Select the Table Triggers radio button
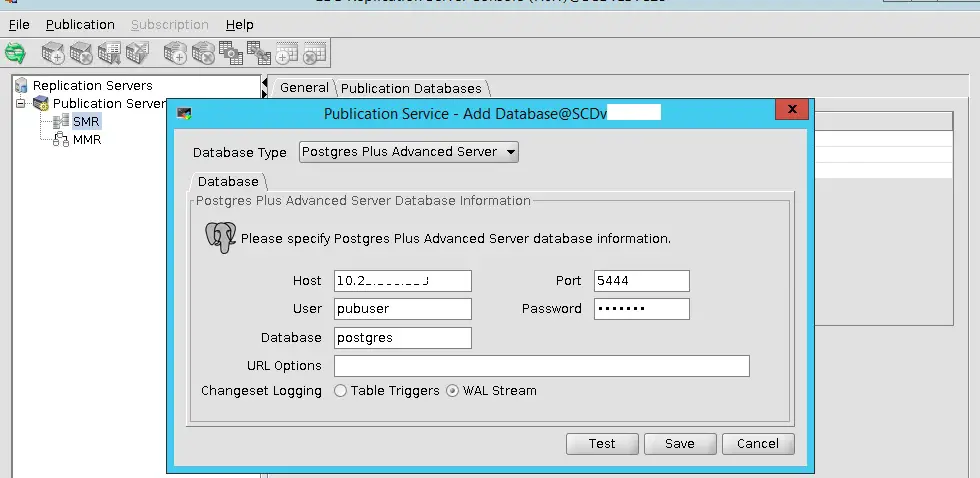This screenshot has height=478, width=980. tap(341, 391)
